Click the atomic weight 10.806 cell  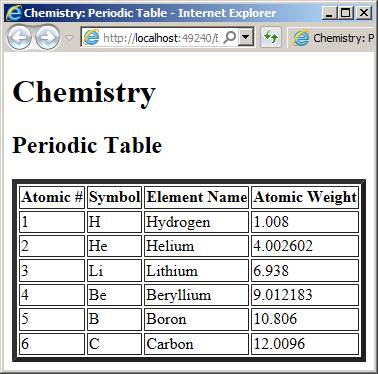tap(305, 319)
